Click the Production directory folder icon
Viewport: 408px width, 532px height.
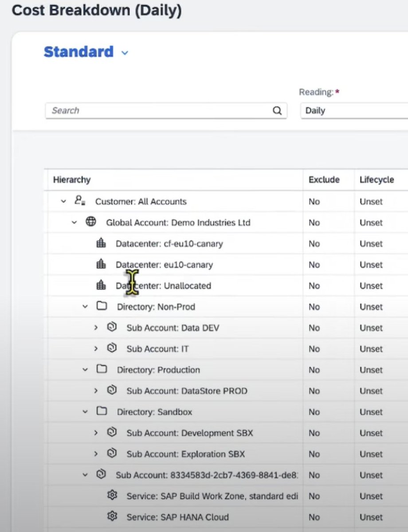[x=102, y=369]
